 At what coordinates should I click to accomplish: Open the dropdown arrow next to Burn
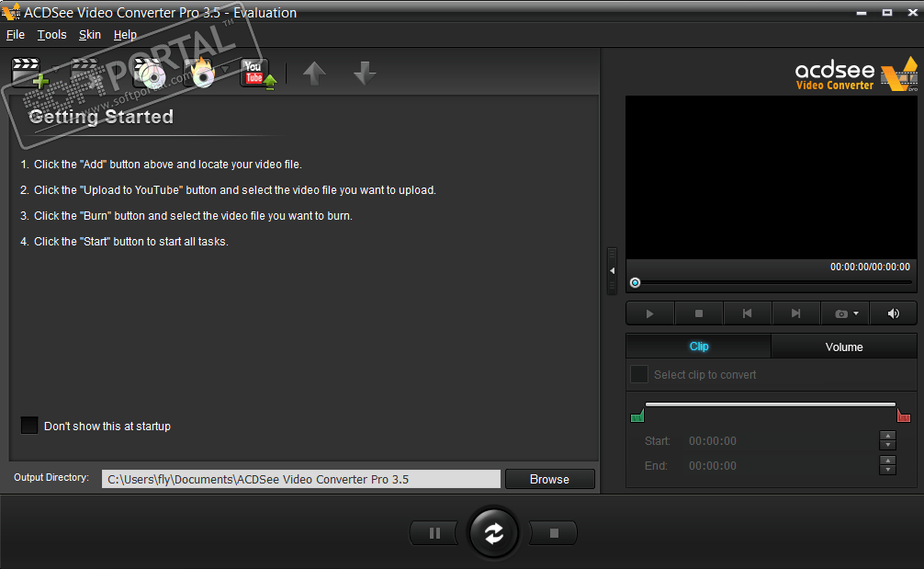225,70
